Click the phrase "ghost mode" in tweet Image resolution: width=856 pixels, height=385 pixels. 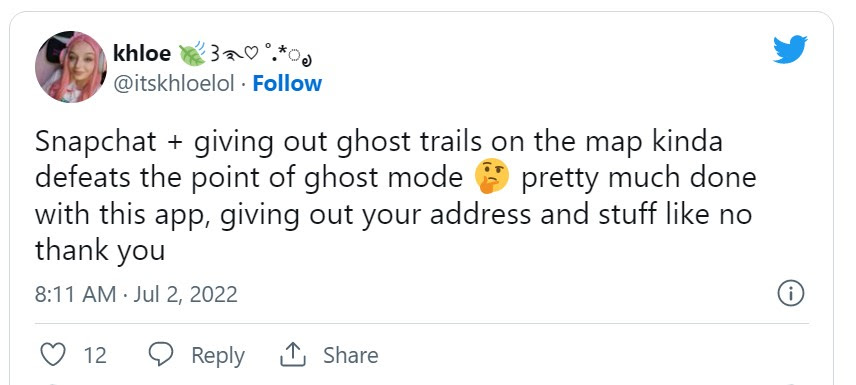click(x=383, y=179)
